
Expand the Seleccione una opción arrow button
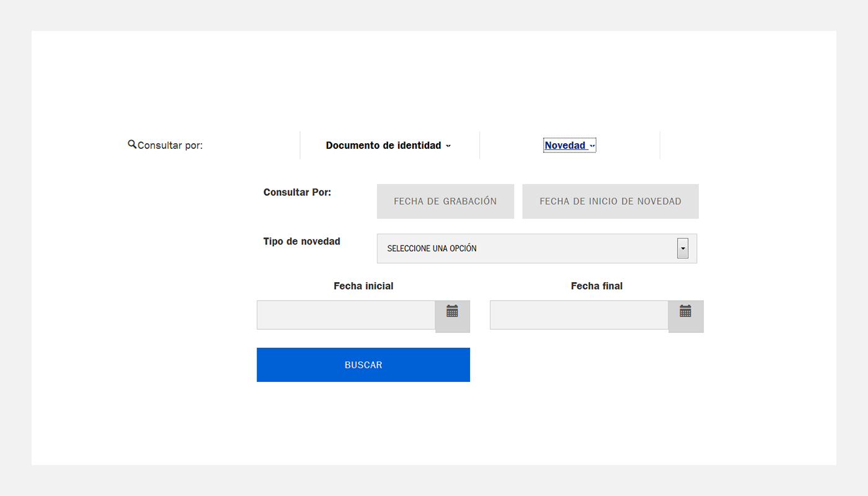(x=683, y=248)
